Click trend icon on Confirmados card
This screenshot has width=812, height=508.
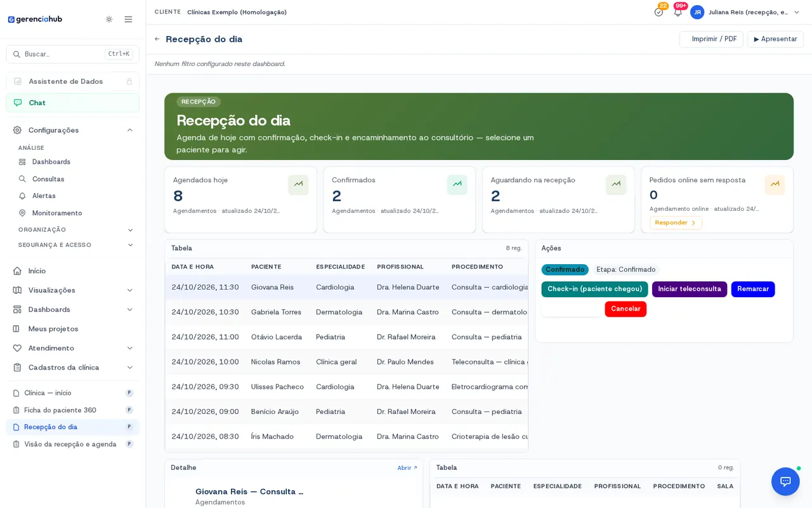click(x=457, y=185)
